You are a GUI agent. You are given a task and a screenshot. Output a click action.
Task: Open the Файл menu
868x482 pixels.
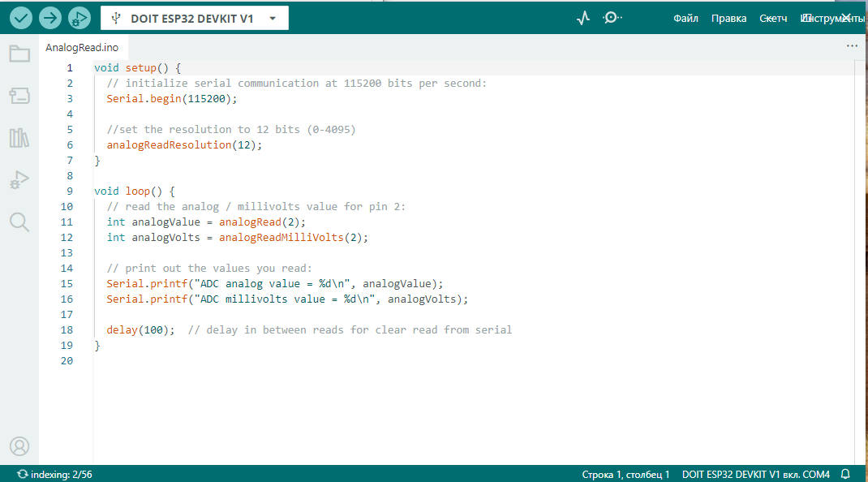coord(685,19)
